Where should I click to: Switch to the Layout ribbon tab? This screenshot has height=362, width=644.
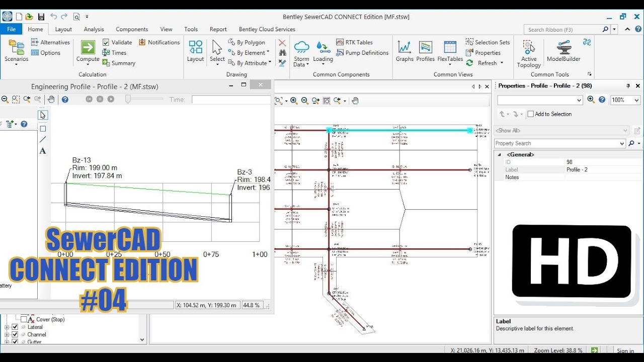pyautogui.click(x=63, y=29)
